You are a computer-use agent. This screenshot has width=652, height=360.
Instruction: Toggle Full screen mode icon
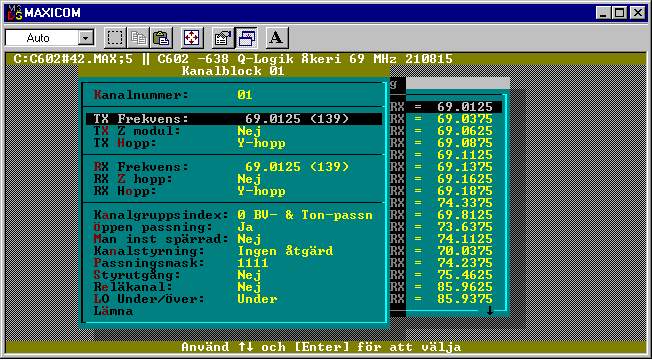tap(192, 38)
